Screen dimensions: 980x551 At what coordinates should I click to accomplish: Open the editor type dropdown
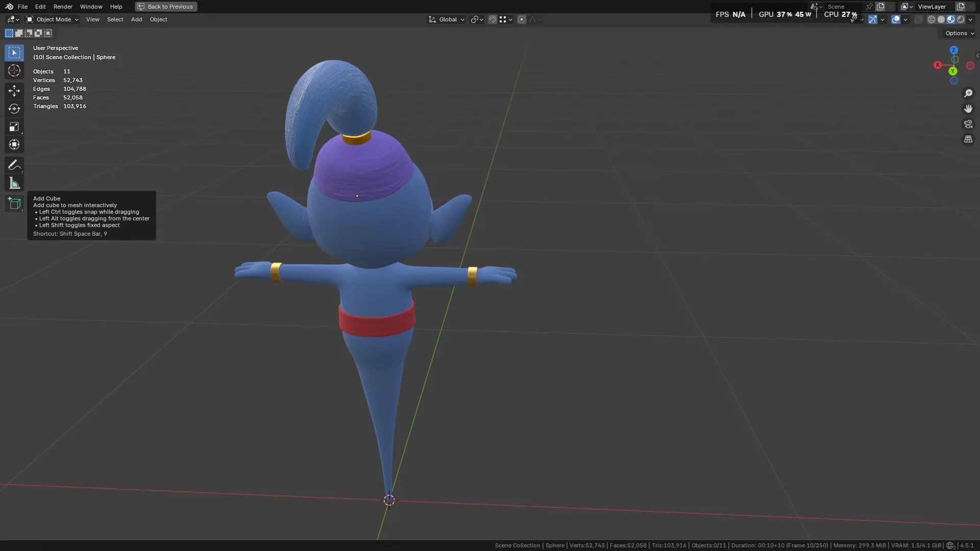[13, 19]
